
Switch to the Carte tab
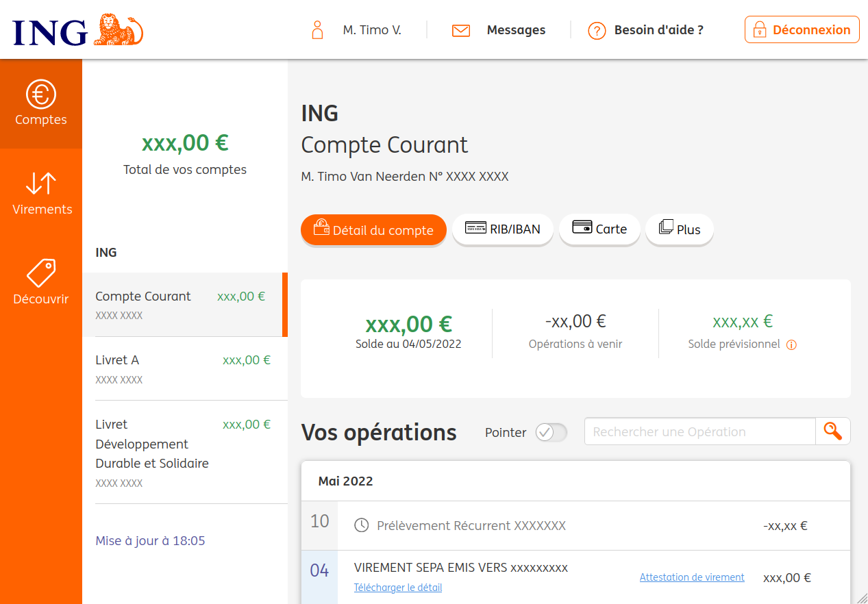click(x=599, y=229)
